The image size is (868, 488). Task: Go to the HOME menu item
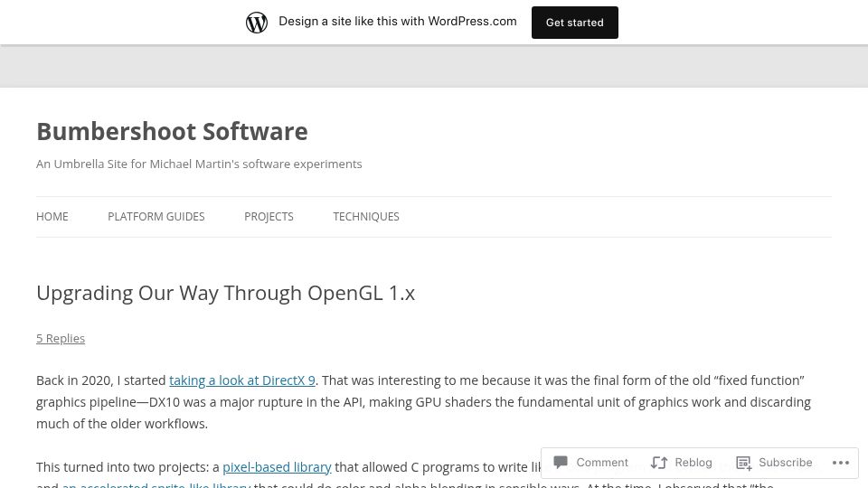click(x=52, y=216)
